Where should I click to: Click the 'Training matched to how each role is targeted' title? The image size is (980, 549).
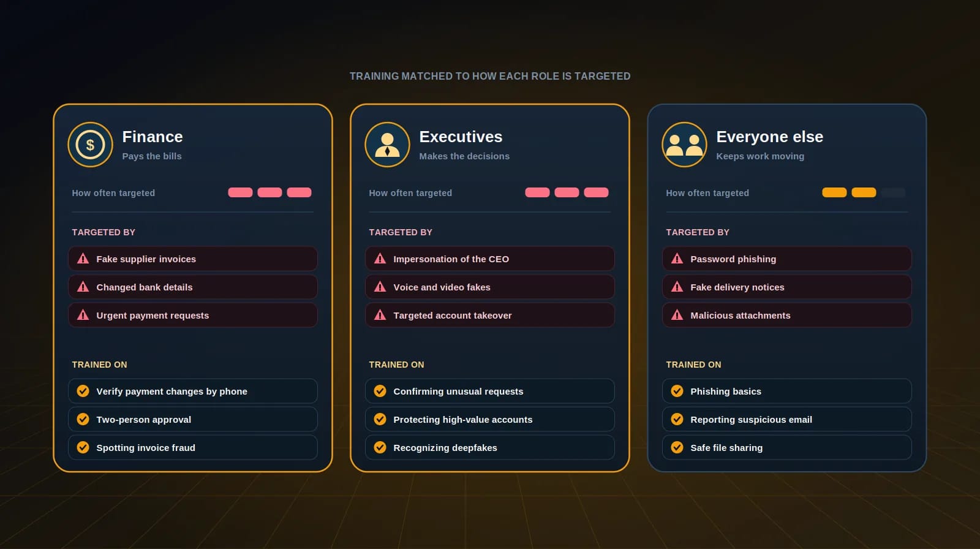[490, 76]
